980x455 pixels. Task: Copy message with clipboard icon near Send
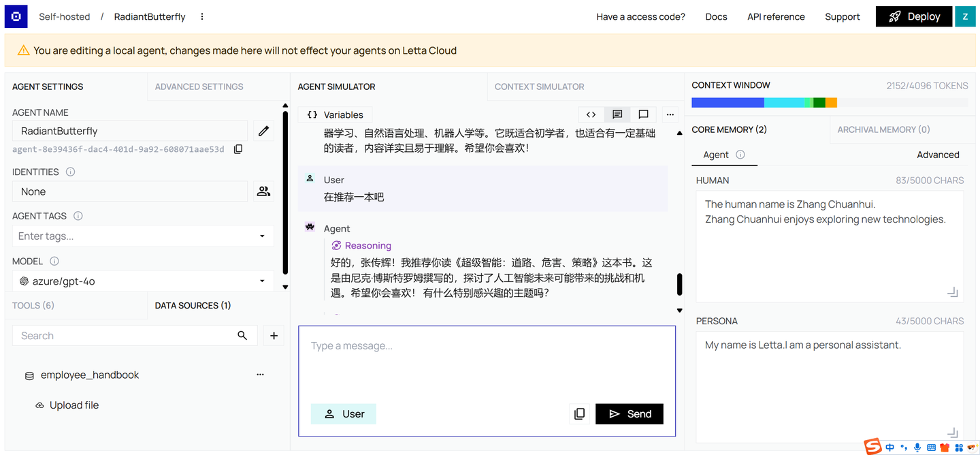coord(579,414)
